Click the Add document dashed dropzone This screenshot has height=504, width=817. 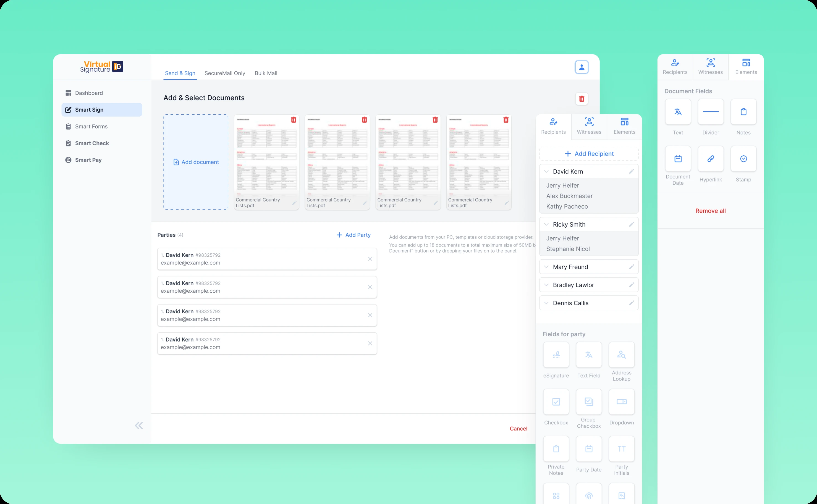(x=196, y=162)
